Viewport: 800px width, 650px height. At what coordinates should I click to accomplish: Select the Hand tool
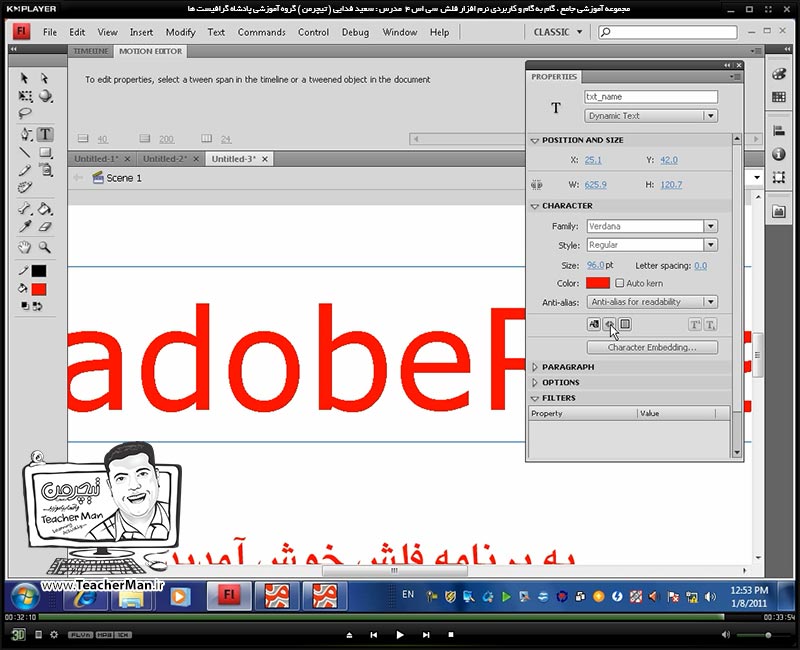click(24, 247)
